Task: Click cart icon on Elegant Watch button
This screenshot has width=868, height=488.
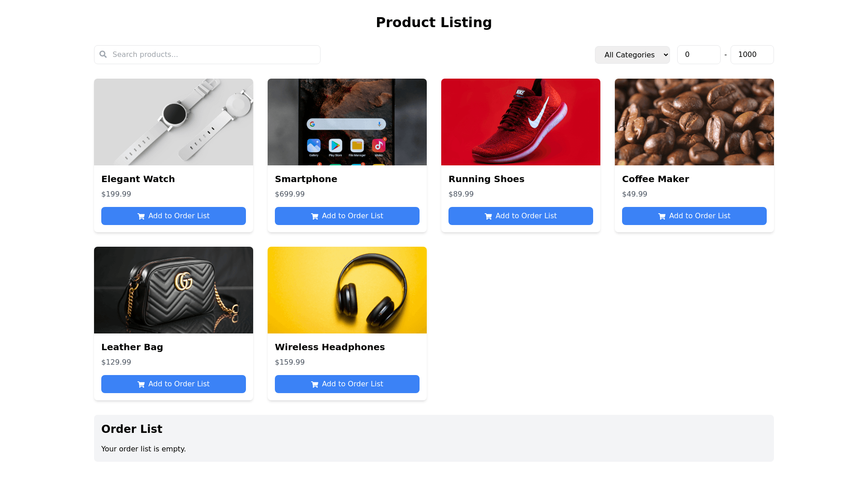Action: [x=141, y=216]
